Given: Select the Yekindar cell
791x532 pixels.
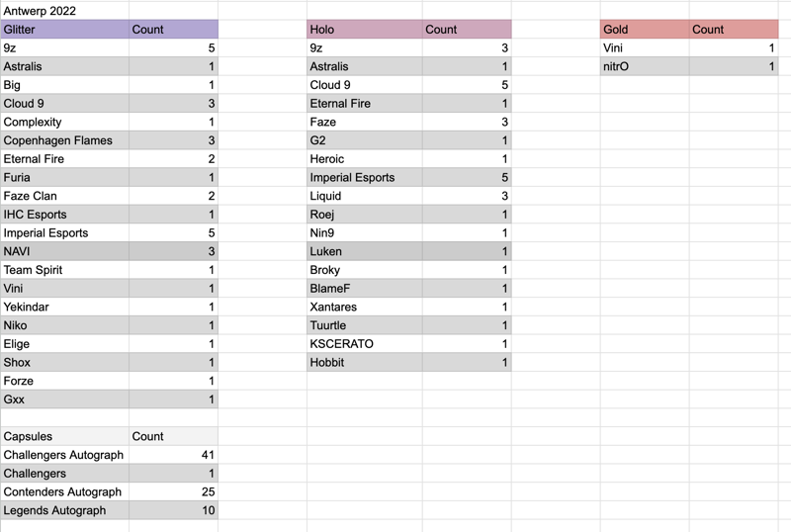Looking at the screenshot, I should pyautogui.click(x=64, y=307).
